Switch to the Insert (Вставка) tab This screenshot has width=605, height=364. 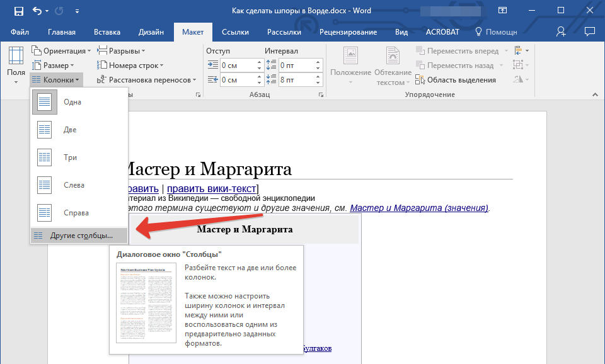click(107, 32)
